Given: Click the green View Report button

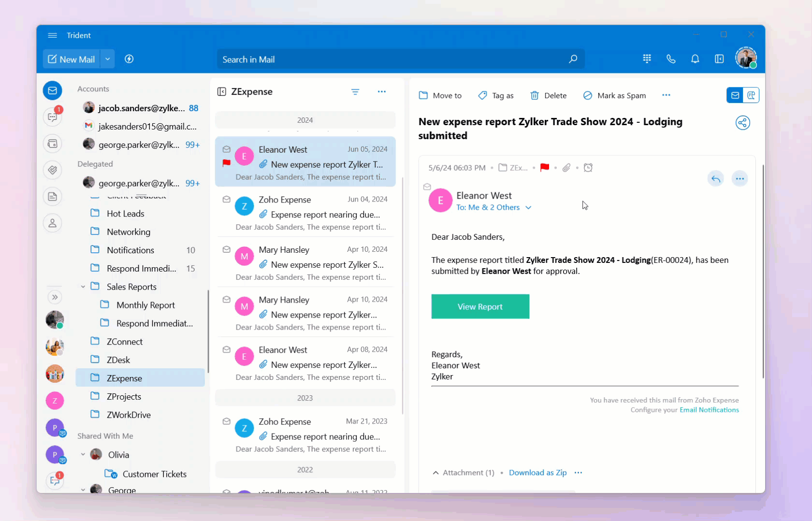Looking at the screenshot, I should (480, 306).
